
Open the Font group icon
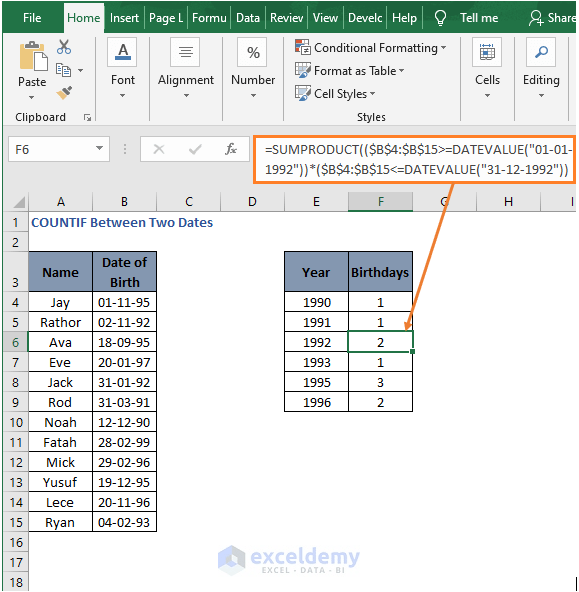tap(122, 52)
